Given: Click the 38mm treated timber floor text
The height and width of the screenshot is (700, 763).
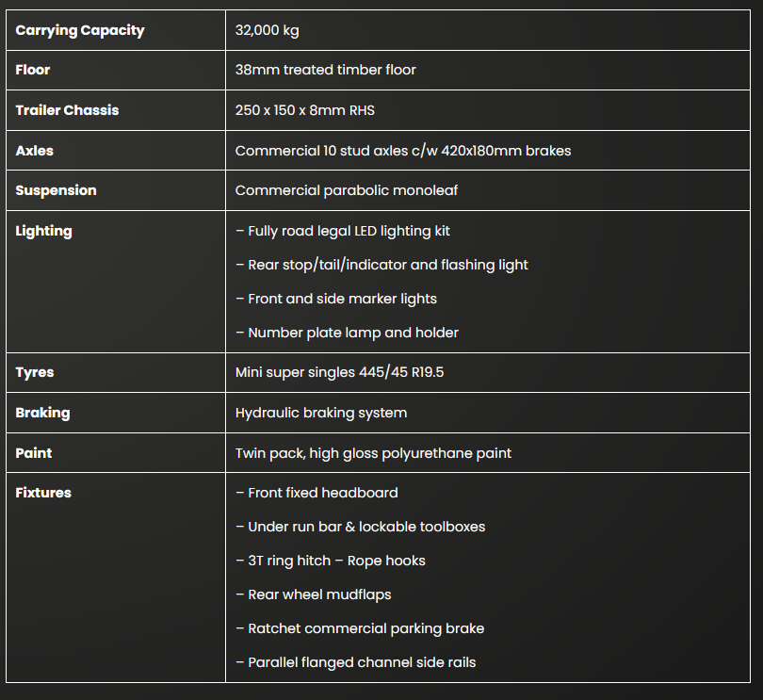Looking at the screenshot, I should 325,70.
